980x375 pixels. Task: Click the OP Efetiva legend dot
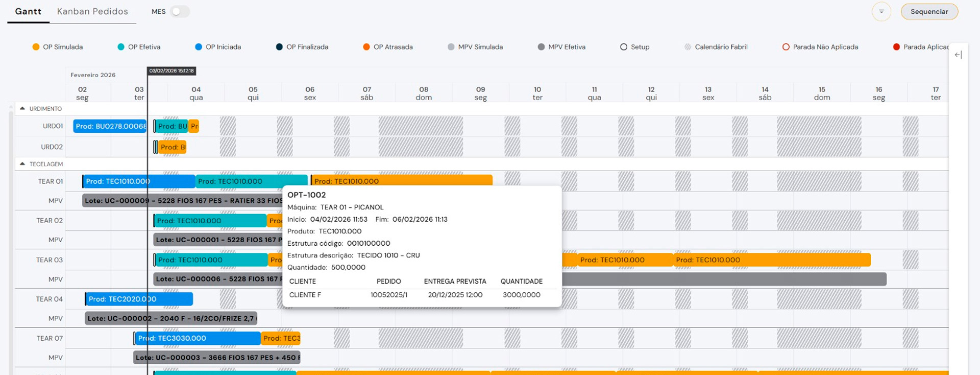(x=121, y=47)
